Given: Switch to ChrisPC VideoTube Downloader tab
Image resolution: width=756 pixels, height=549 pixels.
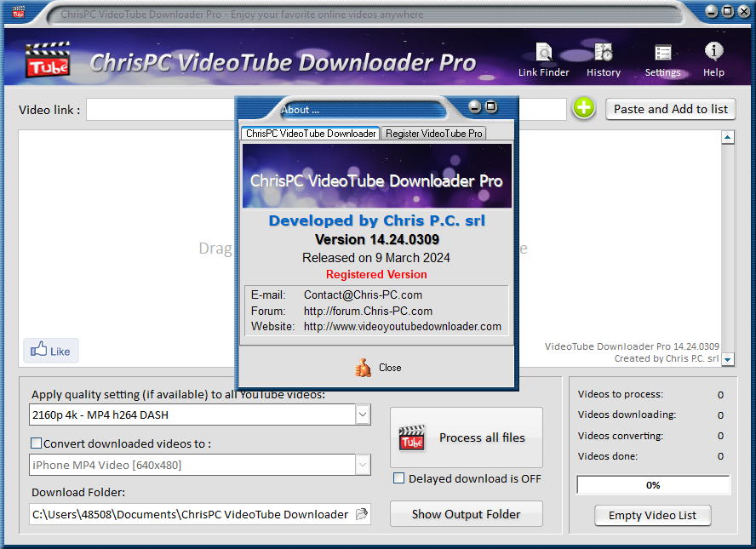Looking at the screenshot, I should [311, 134].
